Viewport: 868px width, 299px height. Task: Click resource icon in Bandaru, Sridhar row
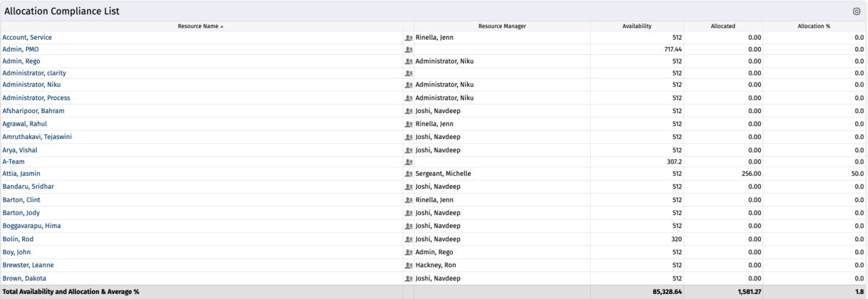click(409, 187)
